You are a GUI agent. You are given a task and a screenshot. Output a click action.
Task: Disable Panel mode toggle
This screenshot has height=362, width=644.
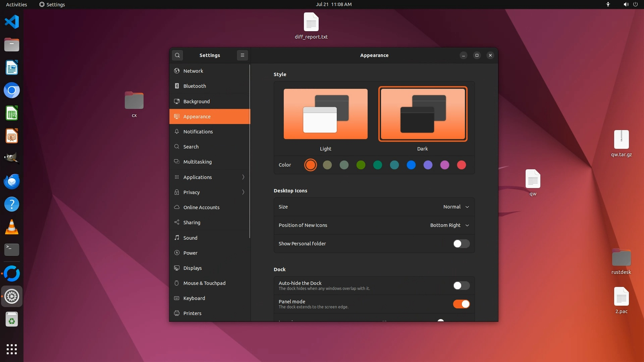coord(461,304)
